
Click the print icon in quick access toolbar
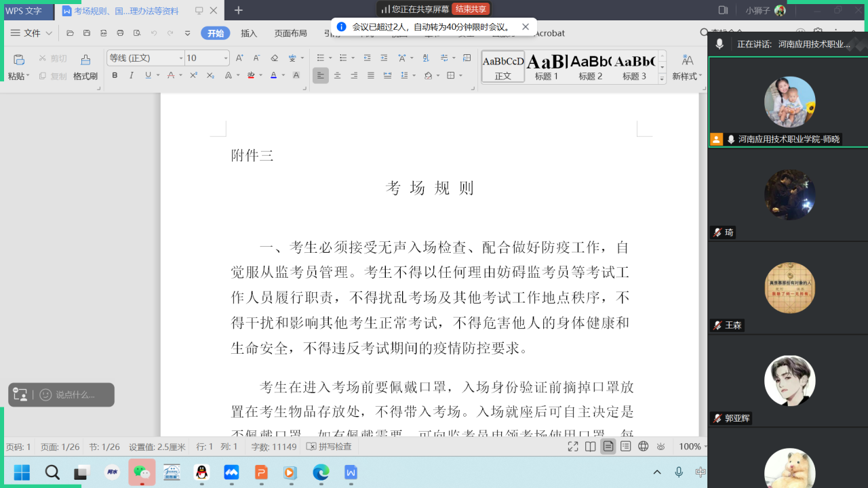(x=120, y=33)
